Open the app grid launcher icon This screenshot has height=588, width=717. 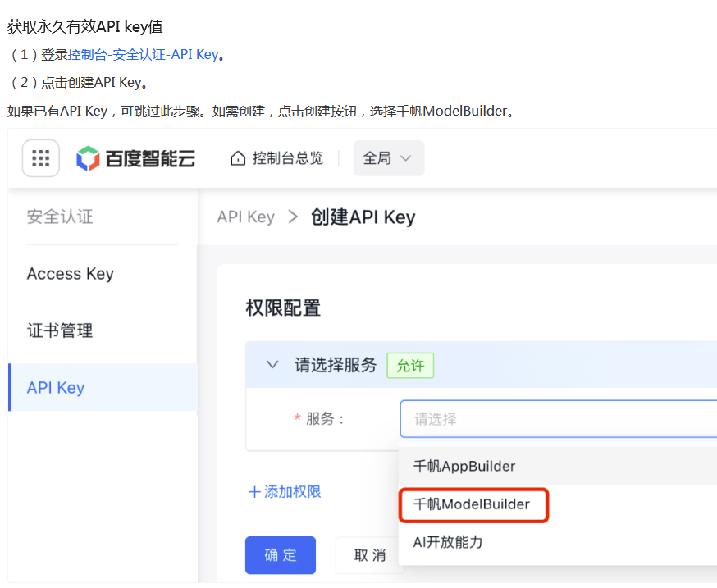41,158
